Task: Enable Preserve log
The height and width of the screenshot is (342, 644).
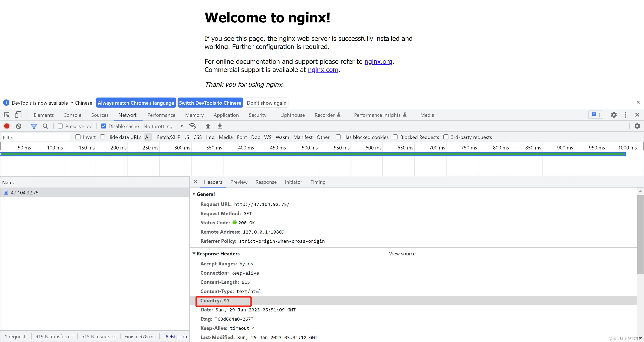Action: pos(60,126)
